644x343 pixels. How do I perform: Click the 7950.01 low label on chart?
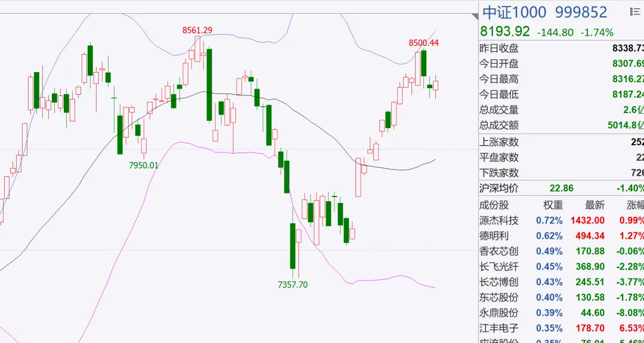[x=143, y=166]
